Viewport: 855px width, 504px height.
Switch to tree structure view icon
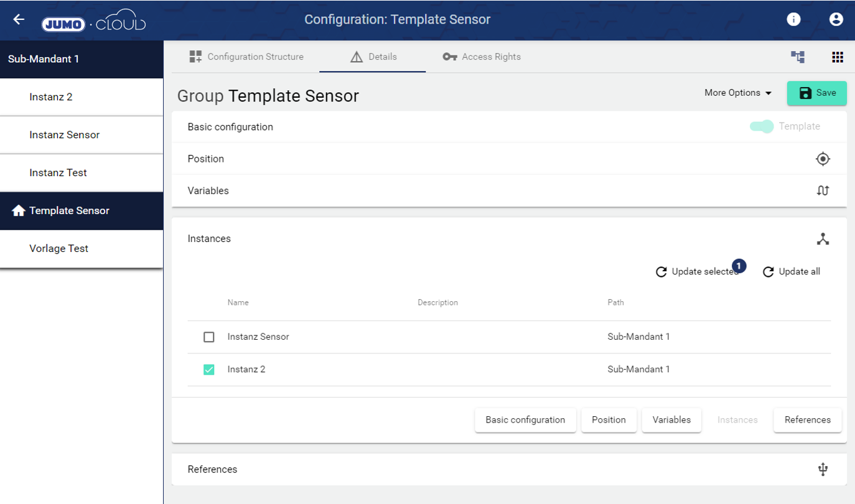pos(798,57)
